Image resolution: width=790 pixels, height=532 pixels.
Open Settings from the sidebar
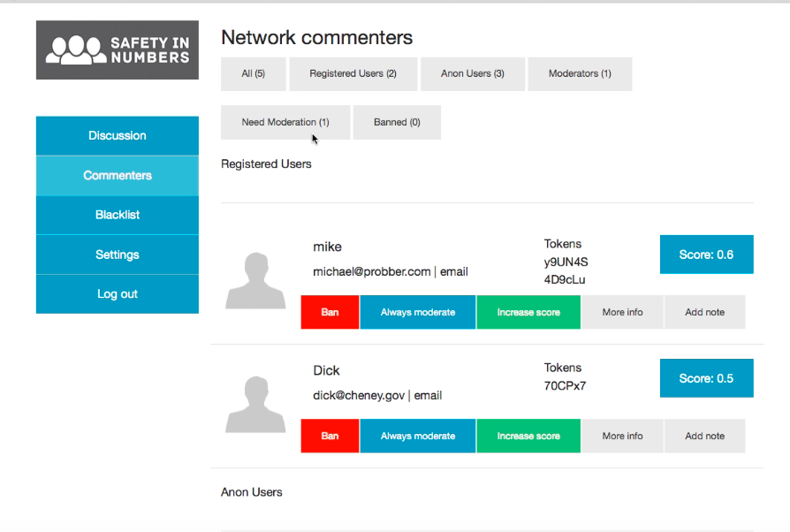(x=118, y=255)
